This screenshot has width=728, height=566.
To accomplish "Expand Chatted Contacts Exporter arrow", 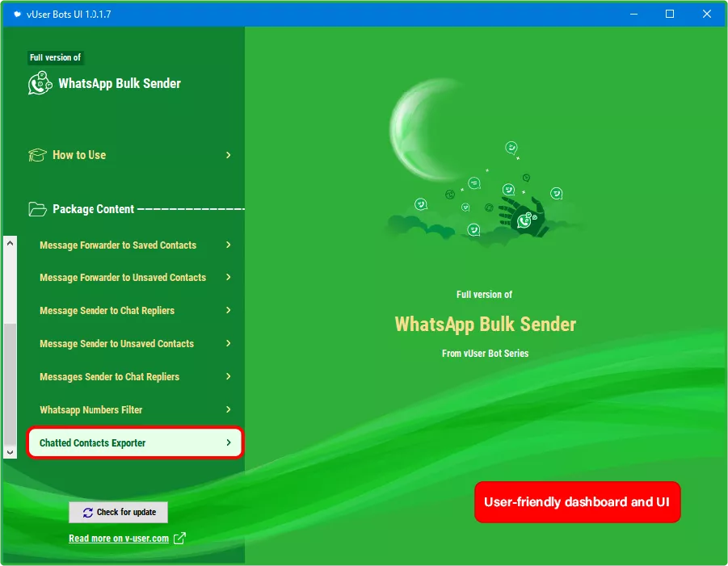I will [x=229, y=442].
